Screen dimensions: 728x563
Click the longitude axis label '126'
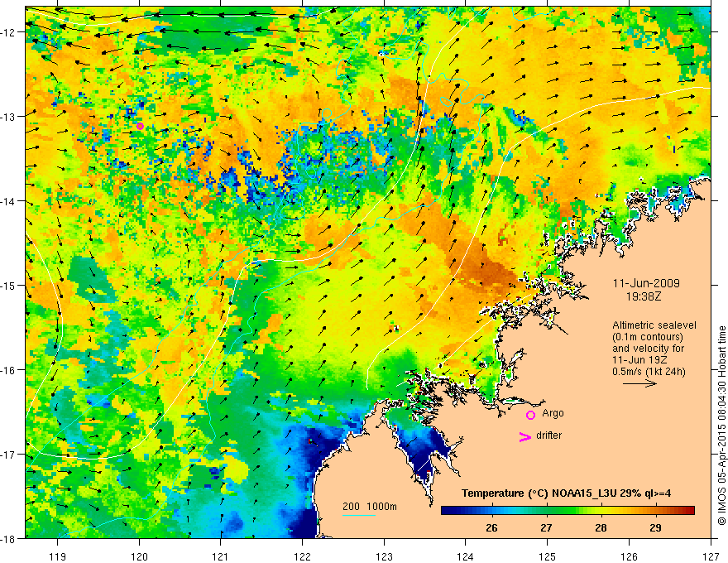pyautogui.click(x=629, y=556)
